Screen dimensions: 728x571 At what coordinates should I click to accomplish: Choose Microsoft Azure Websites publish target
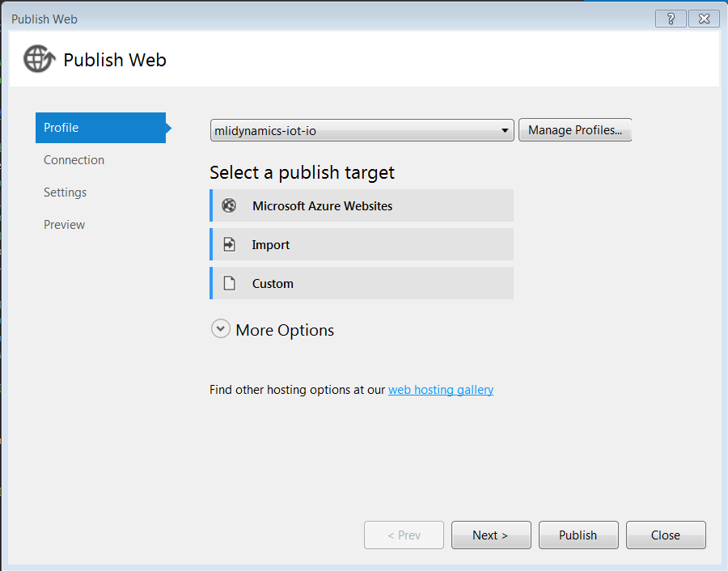(362, 205)
